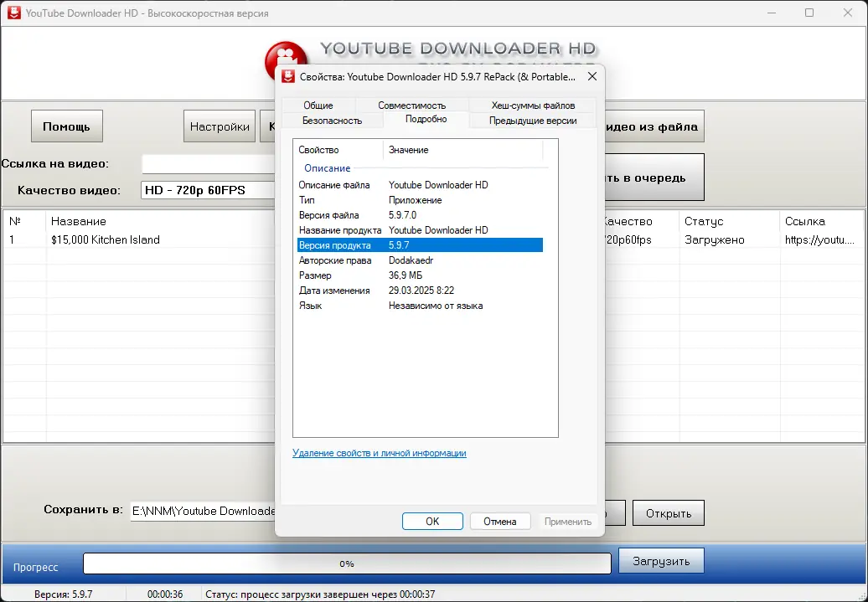Image resolution: width=868 pixels, height=602 pixels.
Task: Open Помощь in the main window
Action: [x=66, y=126]
